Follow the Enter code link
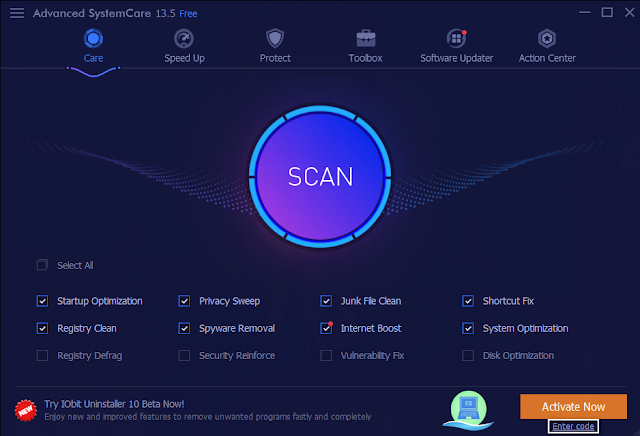 [573, 427]
